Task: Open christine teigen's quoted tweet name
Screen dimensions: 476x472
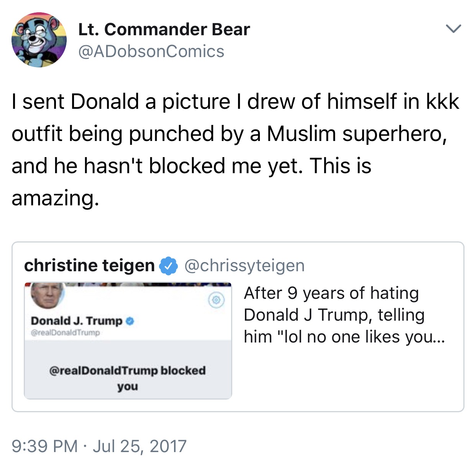Action: [x=89, y=265]
